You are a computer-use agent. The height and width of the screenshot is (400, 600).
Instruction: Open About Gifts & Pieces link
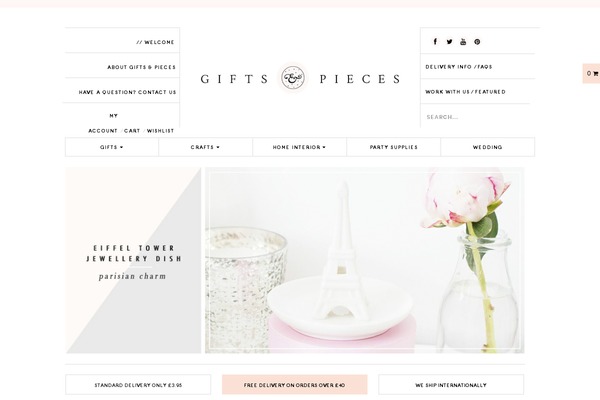[x=141, y=67]
